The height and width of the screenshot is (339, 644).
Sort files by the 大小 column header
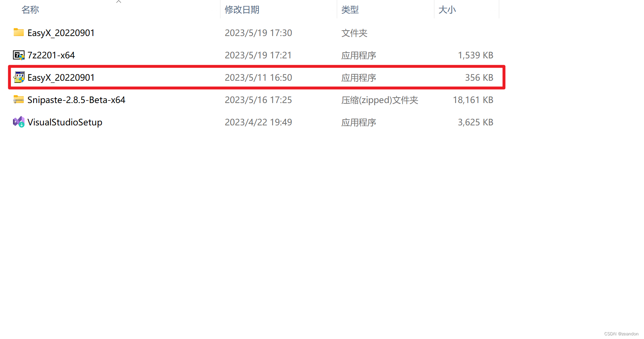[447, 10]
